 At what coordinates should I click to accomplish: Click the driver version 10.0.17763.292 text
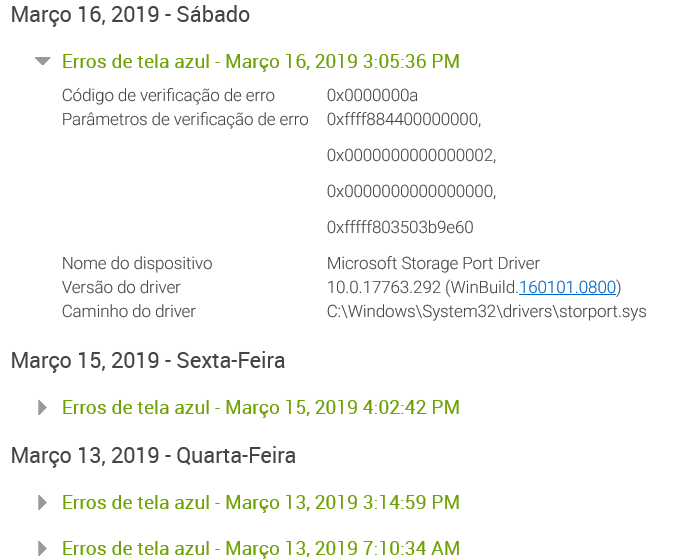click(x=384, y=288)
